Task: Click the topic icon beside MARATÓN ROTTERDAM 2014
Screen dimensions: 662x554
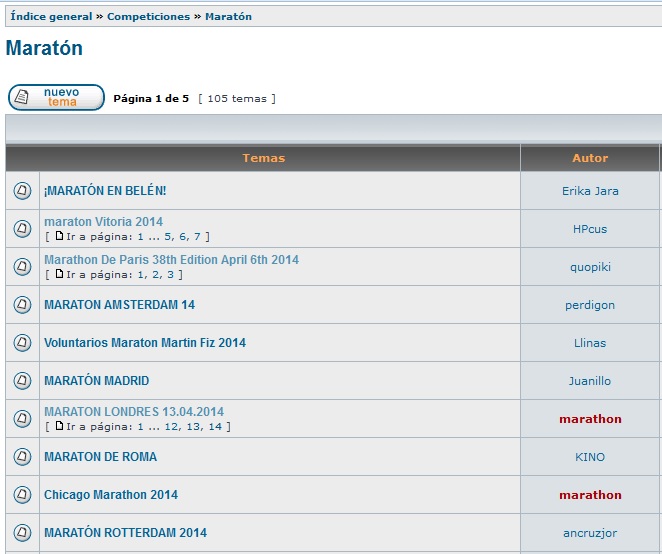Action: (x=22, y=533)
